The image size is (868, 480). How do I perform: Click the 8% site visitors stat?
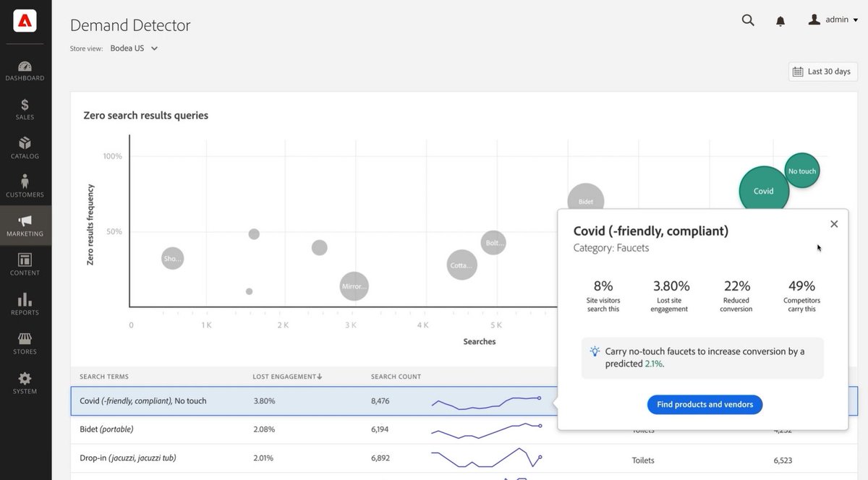[x=603, y=295]
